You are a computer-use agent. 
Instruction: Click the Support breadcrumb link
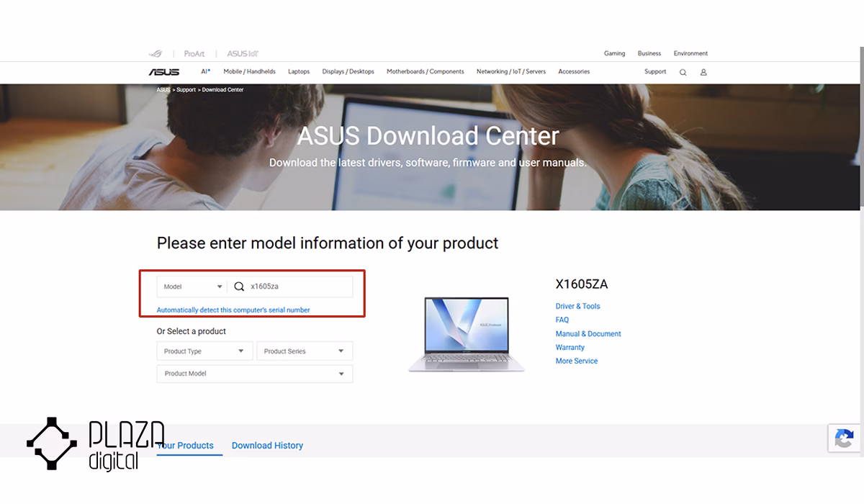(x=186, y=90)
